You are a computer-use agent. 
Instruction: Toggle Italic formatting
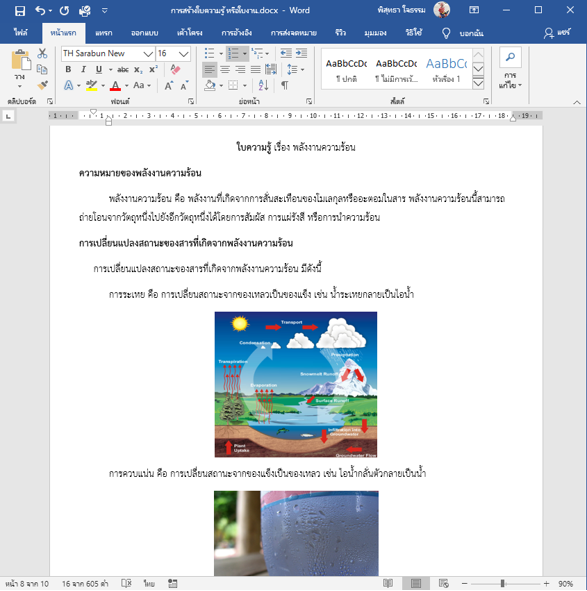[x=83, y=69]
